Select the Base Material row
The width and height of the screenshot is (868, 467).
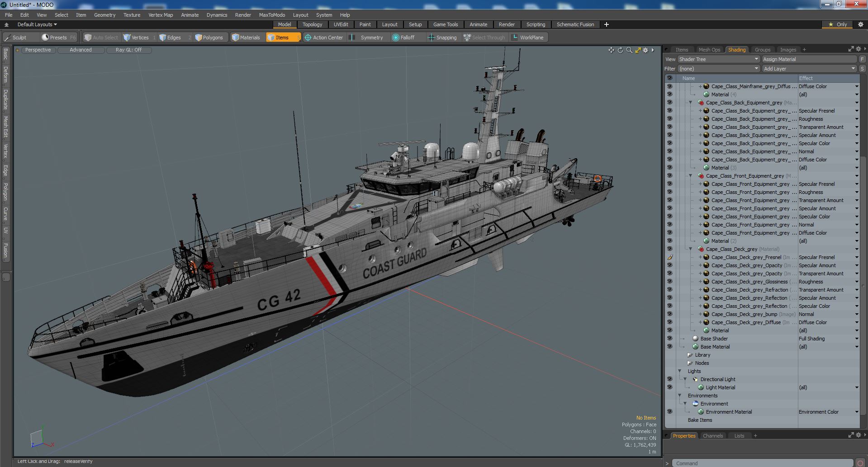click(x=762, y=347)
